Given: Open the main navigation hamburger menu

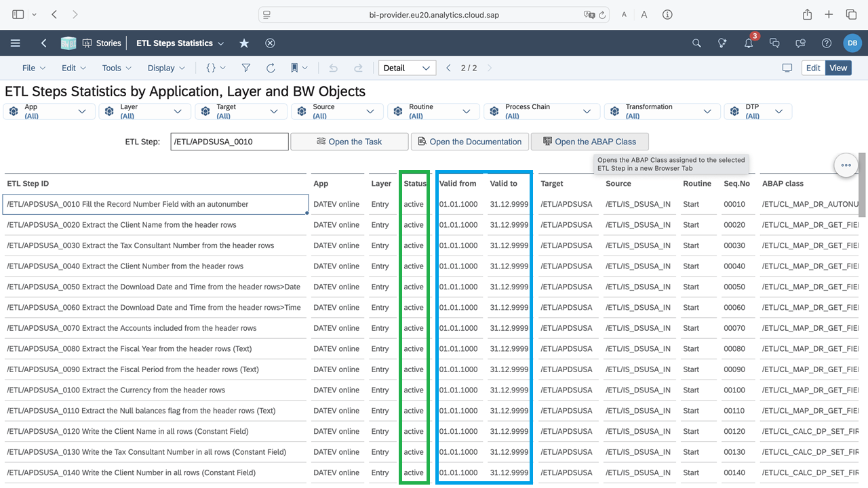Looking at the screenshot, I should (16, 43).
